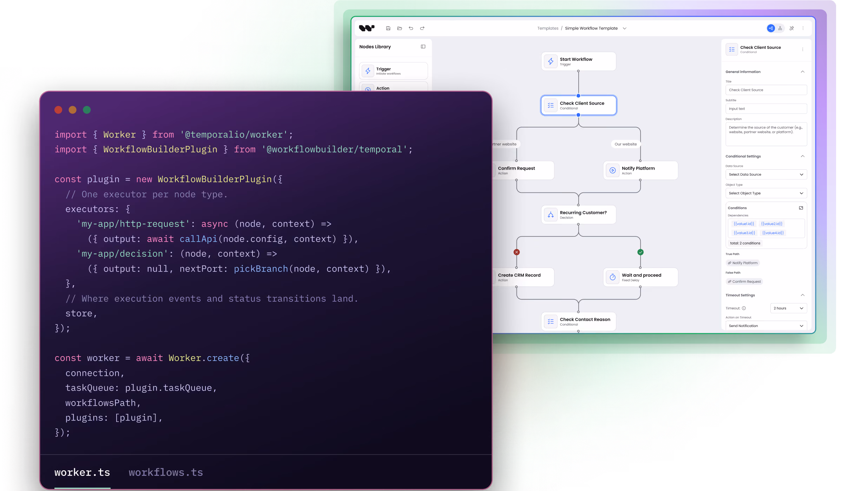Viewport: 868px width, 491px height.
Task: Click the Title input field
Action: pyautogui.click(x=766, y=90)
